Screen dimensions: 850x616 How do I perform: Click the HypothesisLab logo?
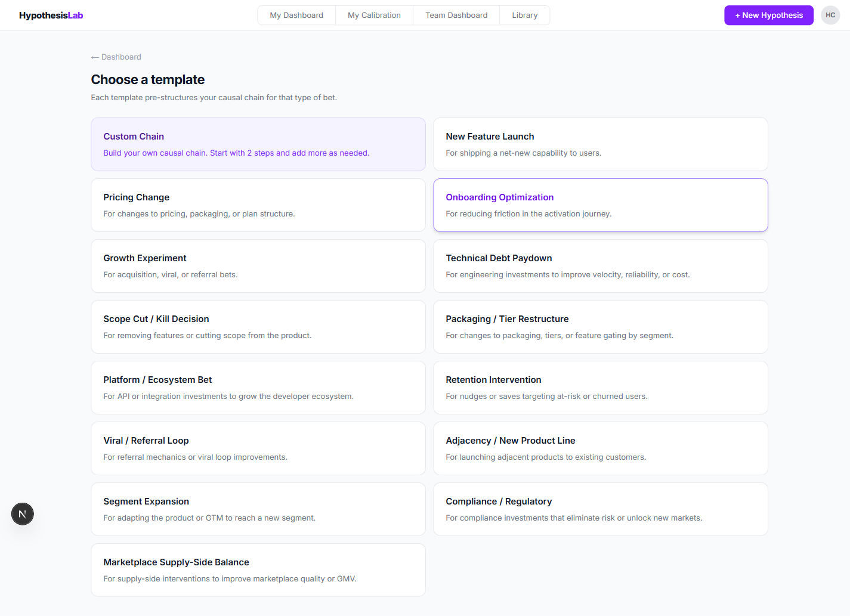pos(51,16)
